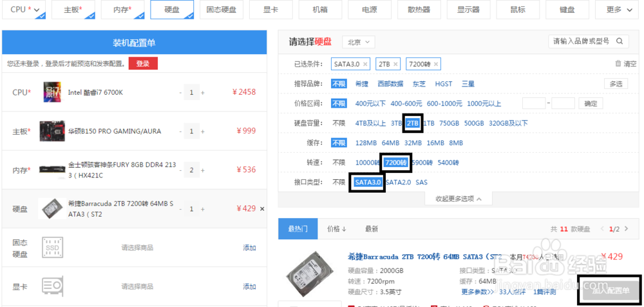Filter by brand 三星

(x=468, y=84)
